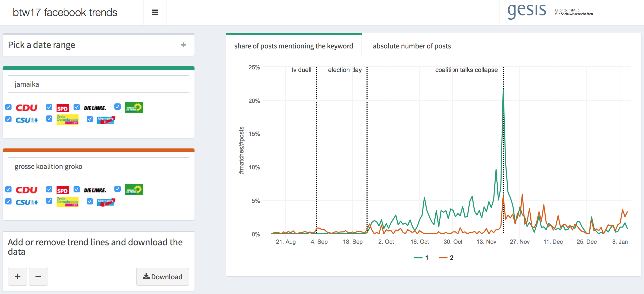Click the CSU logo in groko panel

26,202
